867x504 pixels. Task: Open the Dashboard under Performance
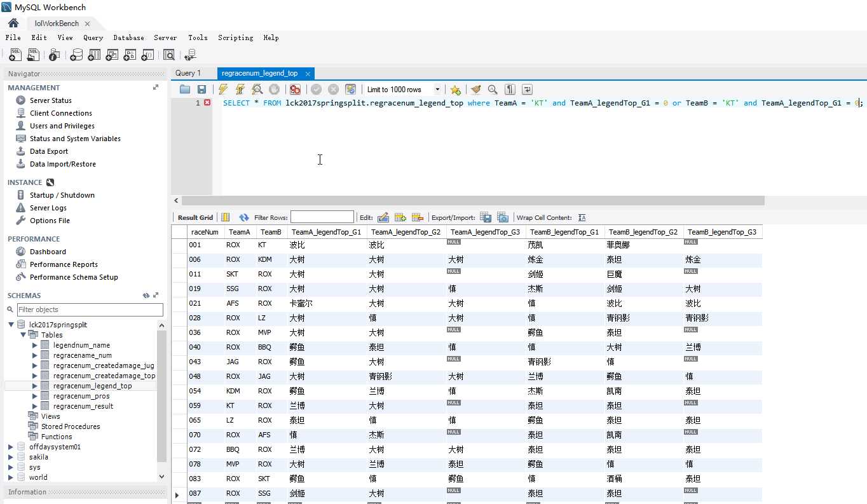[47, 252]
